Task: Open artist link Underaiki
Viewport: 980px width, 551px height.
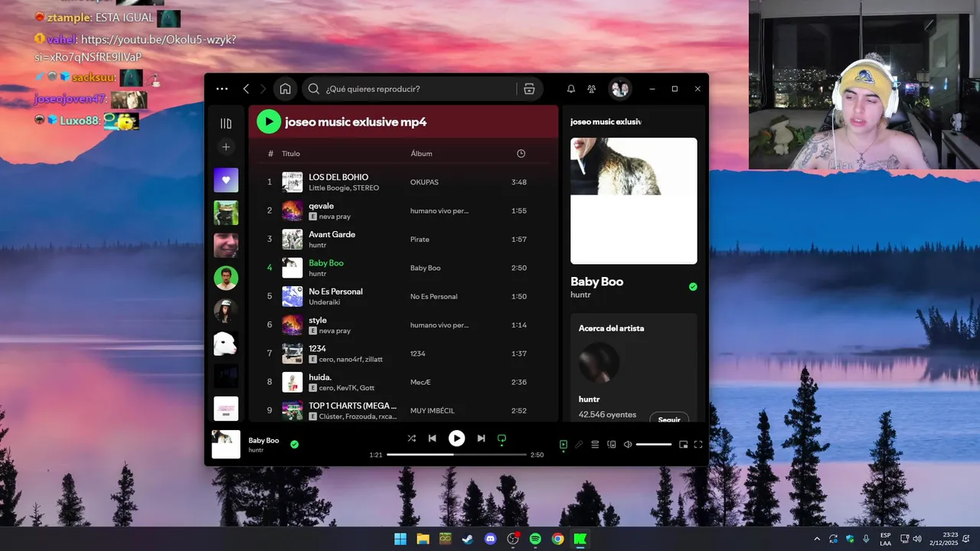Action: (x=325, y=302)
